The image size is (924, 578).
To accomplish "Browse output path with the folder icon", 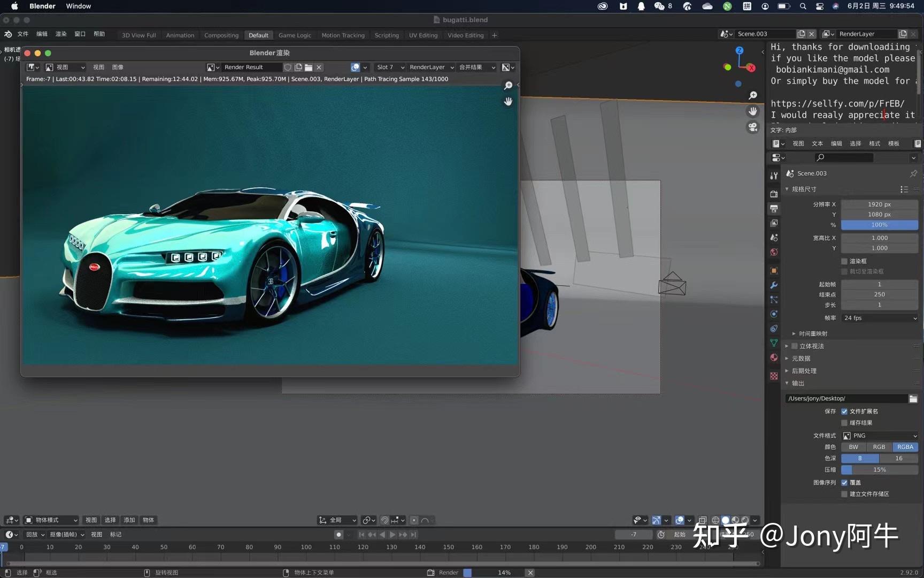I will click(x=913, y=399).
